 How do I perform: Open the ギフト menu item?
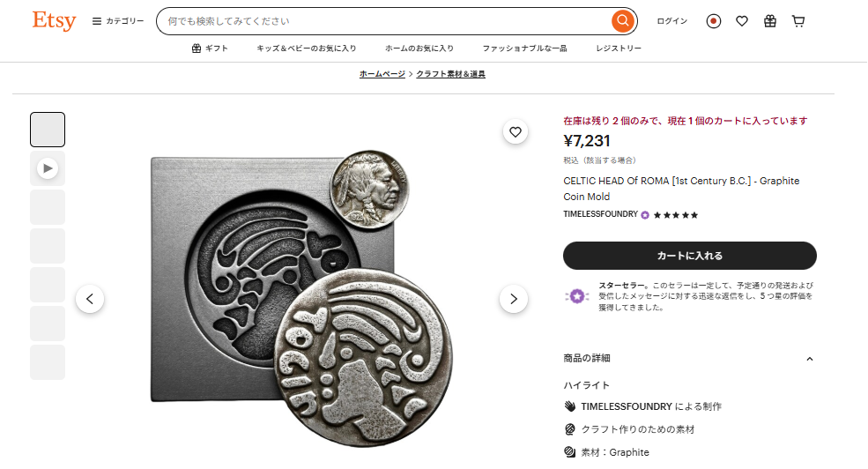pyautogui.click(x=210, y=48)
